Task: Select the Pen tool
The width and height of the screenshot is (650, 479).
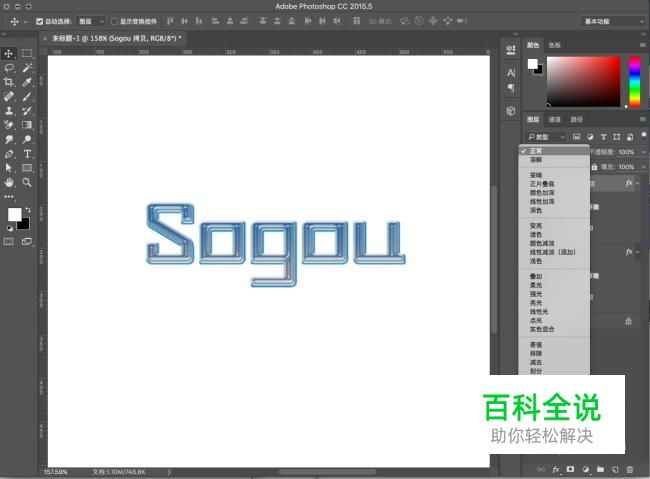Action: click(x=9, y=154)
